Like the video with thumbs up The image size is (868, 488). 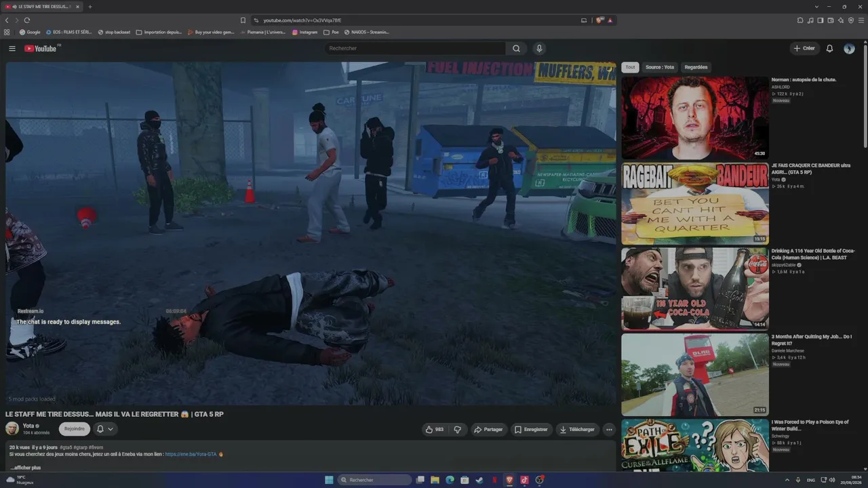coord(434,429)
